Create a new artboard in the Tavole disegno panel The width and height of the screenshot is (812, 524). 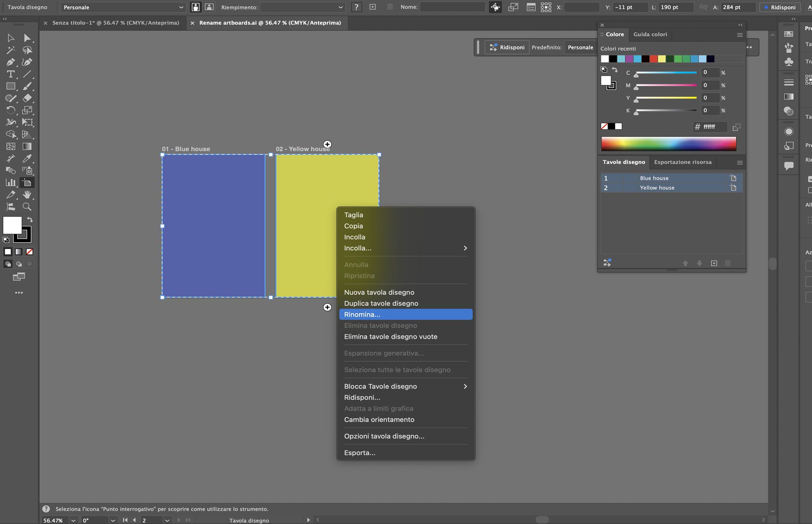tap(714, 263)
